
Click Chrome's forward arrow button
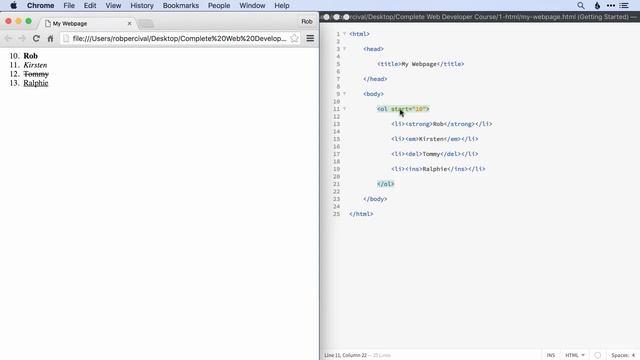pos(22,38)
